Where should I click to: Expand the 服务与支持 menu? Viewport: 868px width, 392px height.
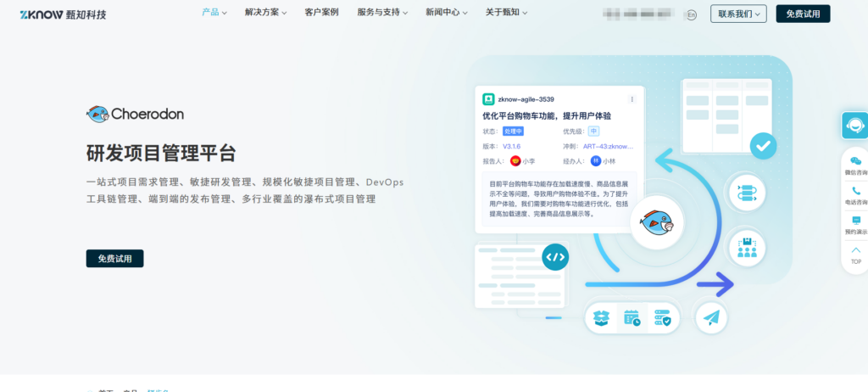tap(382, 12)
